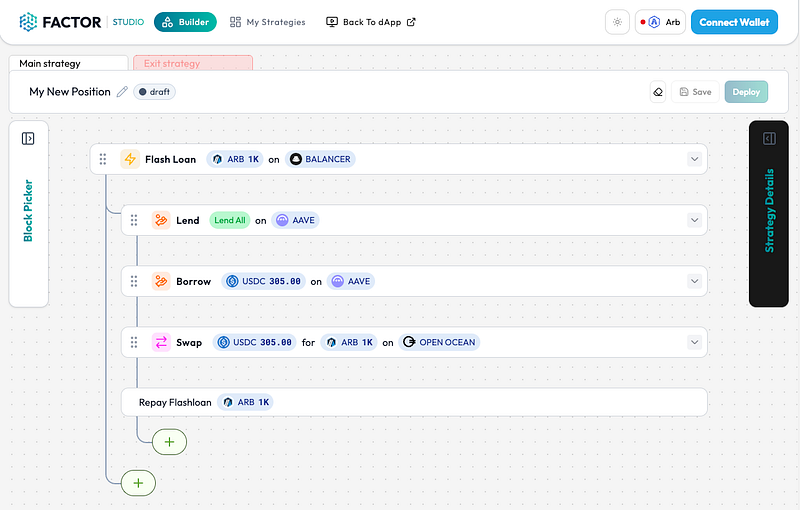Click the USDC 305.00 chip in Swap

point(255,342)
